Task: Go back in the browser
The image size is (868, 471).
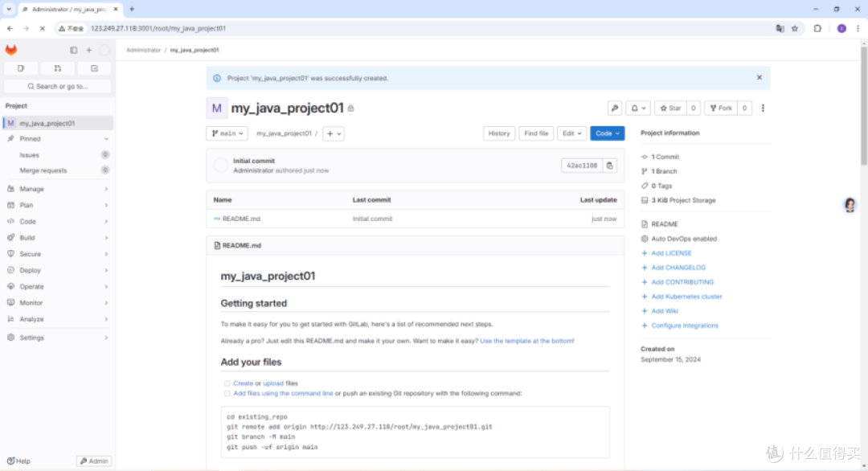Action: (10, 28)
